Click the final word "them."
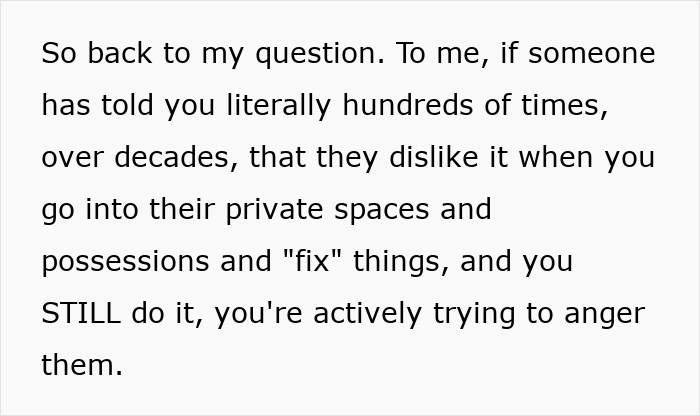This screenshot has height=416, width=700. click(x=82, y=366)
